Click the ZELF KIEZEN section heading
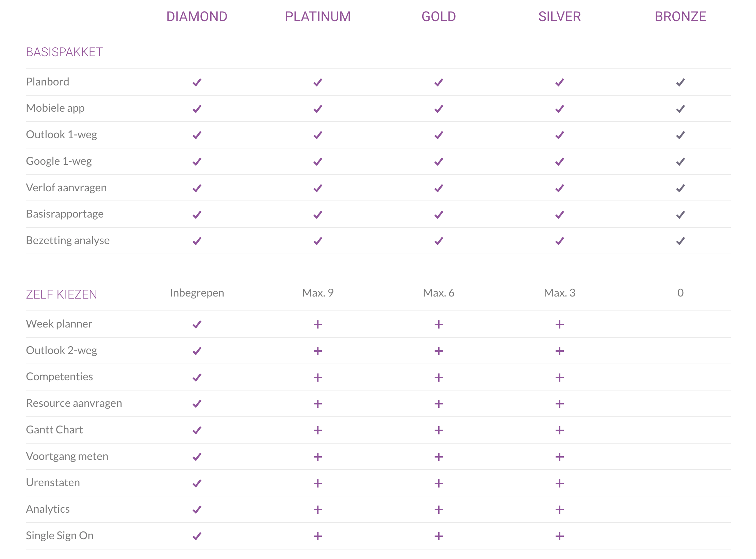This screenshot has height=559, width=756. click(62, 294)
